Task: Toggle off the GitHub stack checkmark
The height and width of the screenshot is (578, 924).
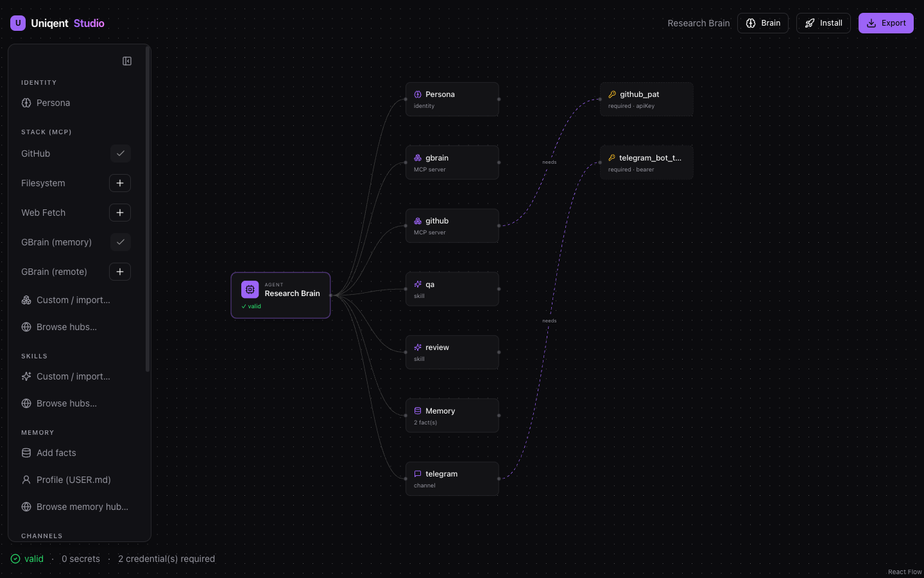Action: click(120, 153)
